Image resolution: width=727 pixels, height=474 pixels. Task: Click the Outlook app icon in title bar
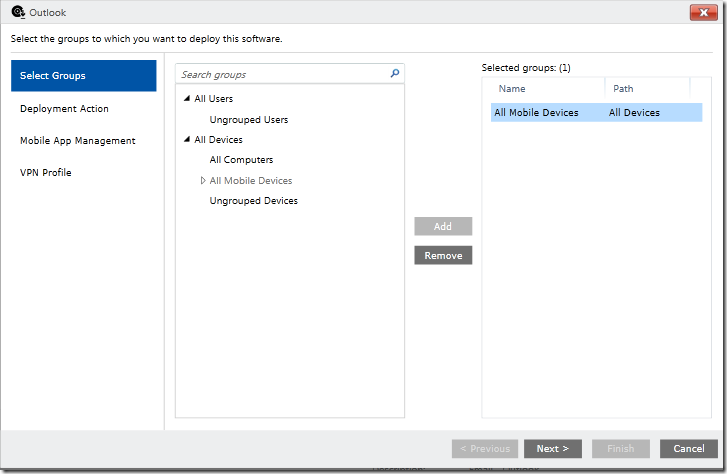pyautogui.click(x=18, y=12)
